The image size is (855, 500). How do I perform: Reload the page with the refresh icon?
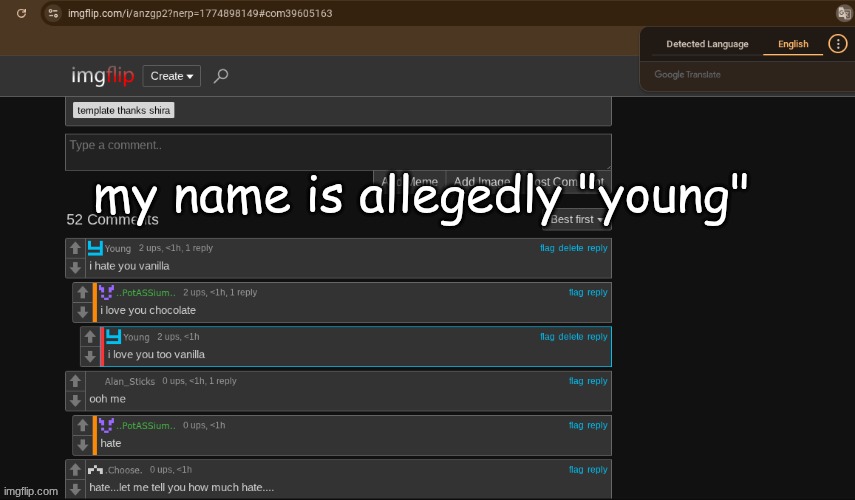tap(21, 13)
